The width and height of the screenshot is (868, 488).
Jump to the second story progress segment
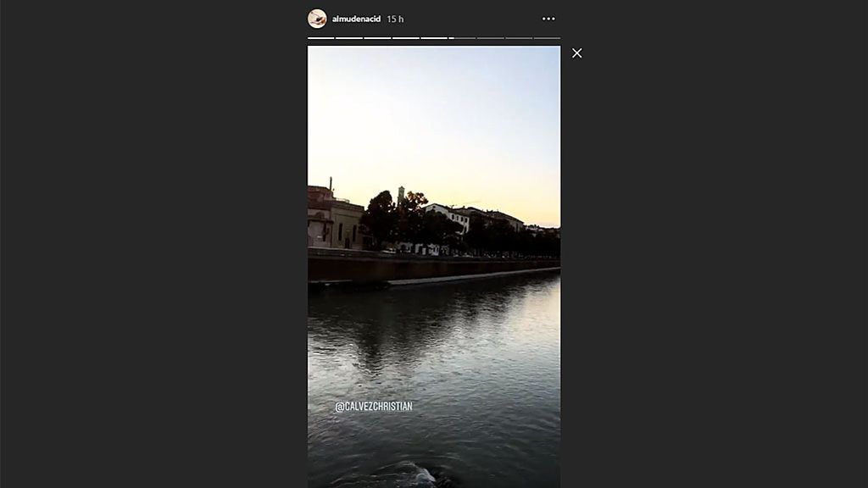(x=349, y=37)
